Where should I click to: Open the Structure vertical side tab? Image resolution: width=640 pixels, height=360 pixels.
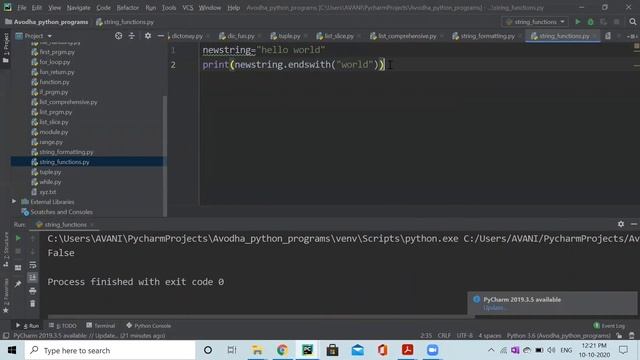tap(6, 250)
